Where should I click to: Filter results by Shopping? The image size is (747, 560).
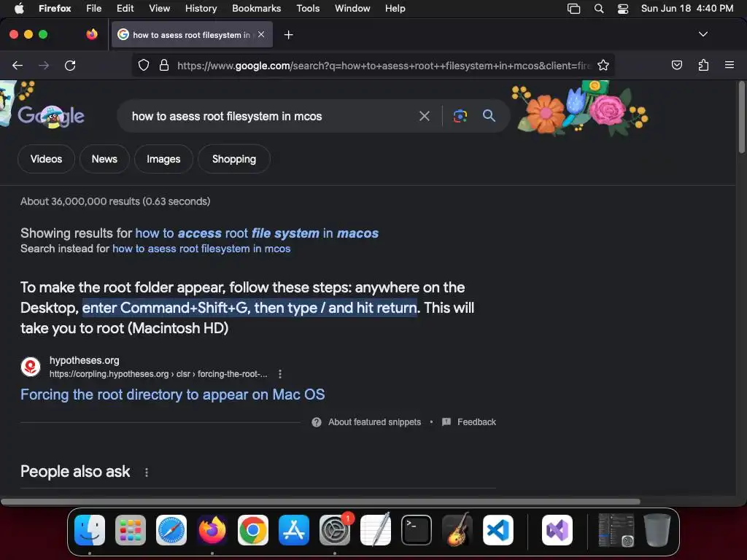pos(234,159)
